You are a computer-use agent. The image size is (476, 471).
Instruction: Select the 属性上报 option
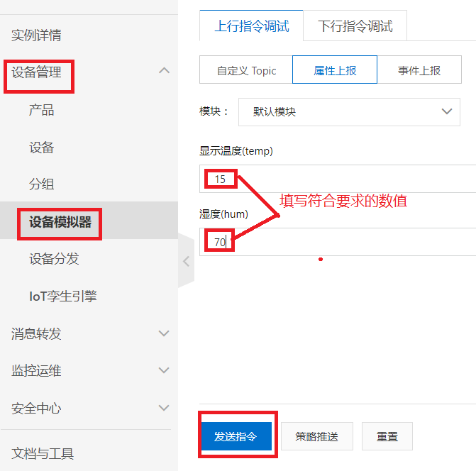point(335,71)
